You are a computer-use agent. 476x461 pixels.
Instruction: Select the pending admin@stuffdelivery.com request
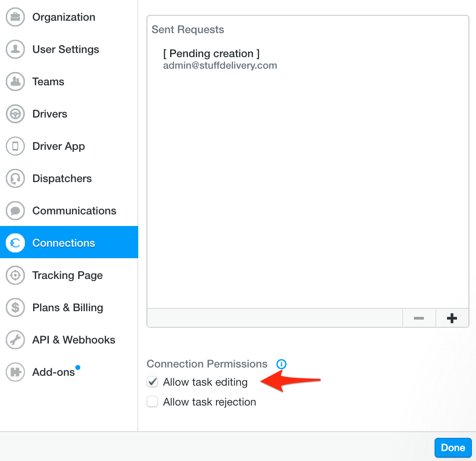220,59
